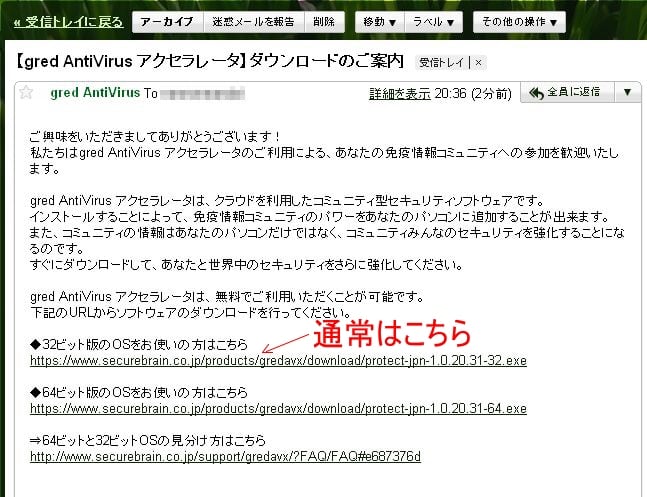Click the email subject title

210,61
